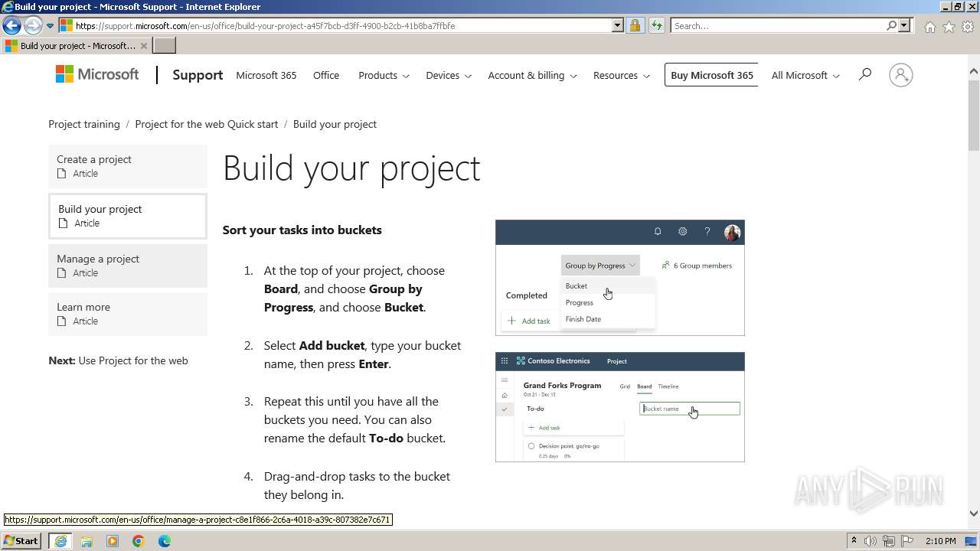Expand the All Microsoft menu
The height and width of the screenshot is (551, 980).
(805, 75)
